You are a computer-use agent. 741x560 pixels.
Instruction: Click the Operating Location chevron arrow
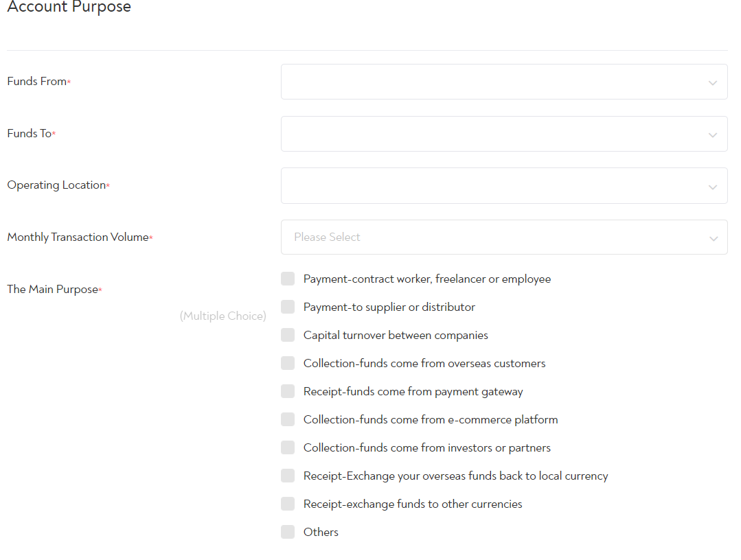click(x=713, y=187)
